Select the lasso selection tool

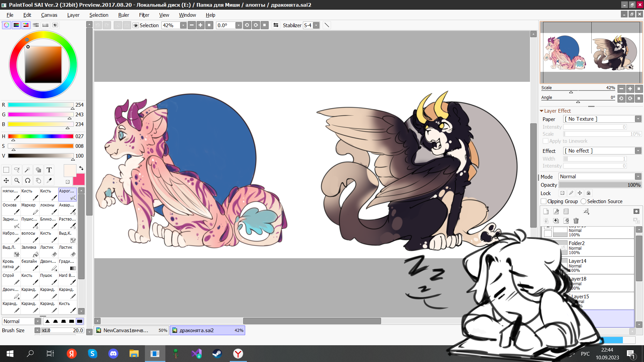[x=17, y=170]
